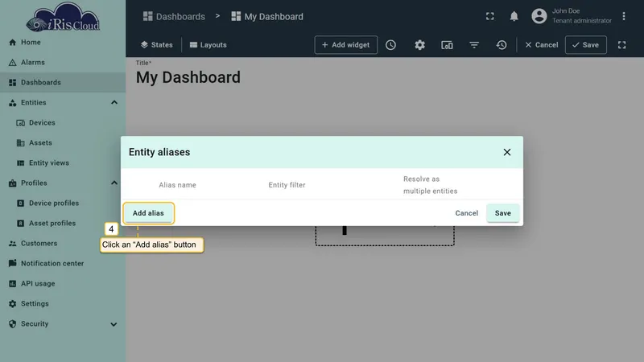Open dashboard settings gear icon
The width and height of the screenshot is (644, 362).
419,45
